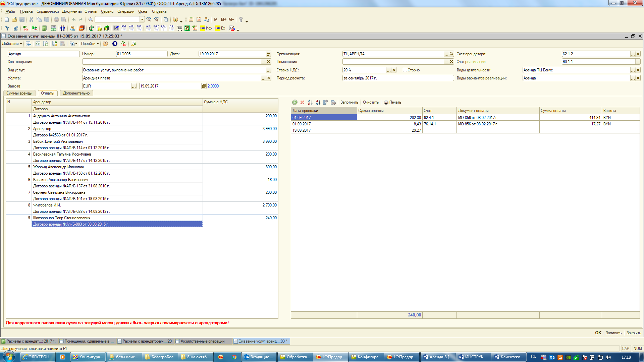The width and height of the screenshot is (644, 362).
Task: Click the Номер input field
Action: tap(141, 54)
